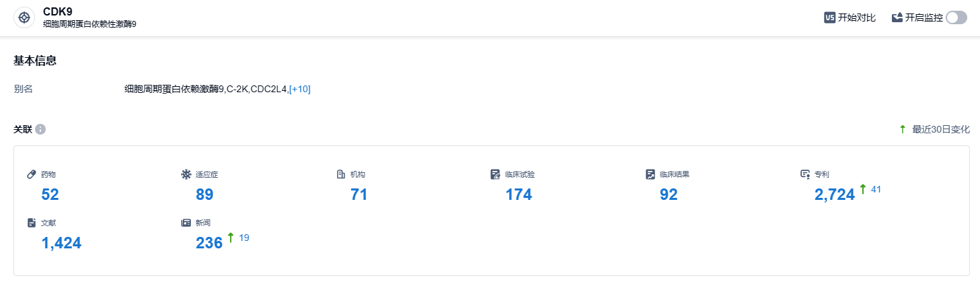Open the 52 drugs count link
This screenshot has height=282, width=980.
point(50,195)
